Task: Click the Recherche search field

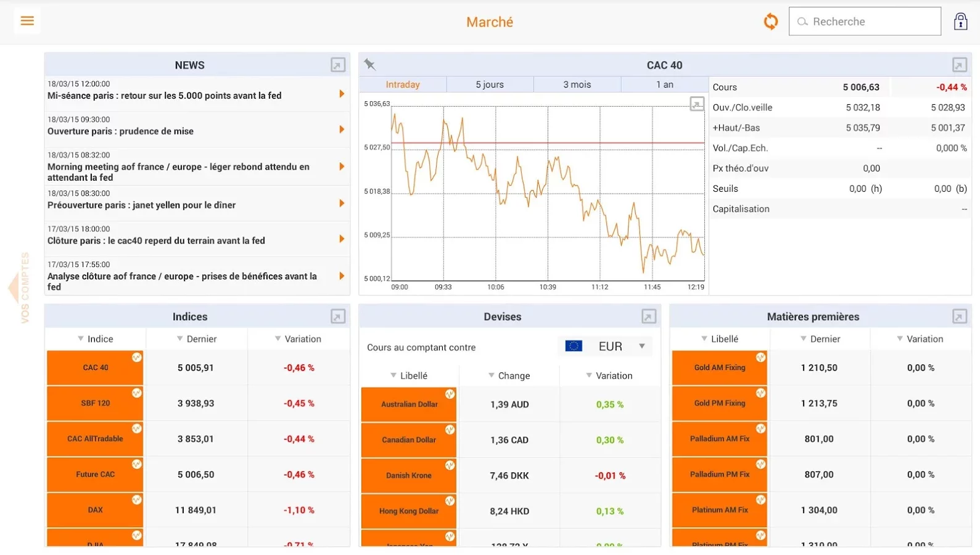Action: [865, 22]
